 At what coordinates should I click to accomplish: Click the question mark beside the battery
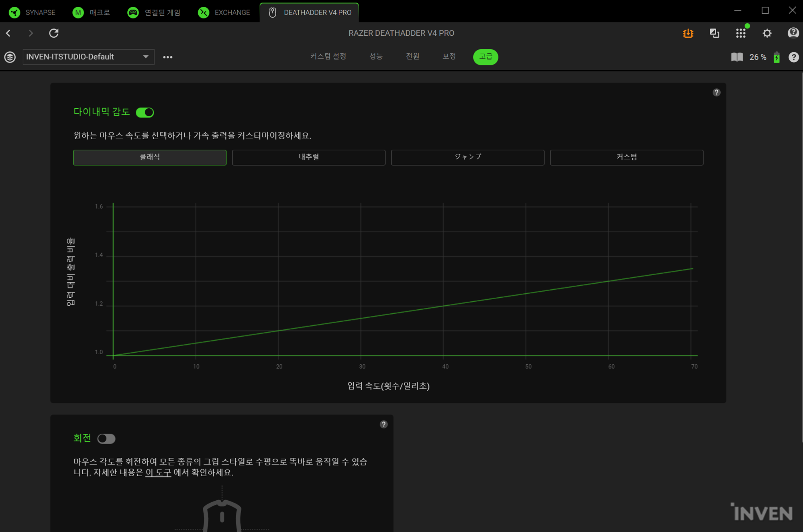click(x=793, y=57)
